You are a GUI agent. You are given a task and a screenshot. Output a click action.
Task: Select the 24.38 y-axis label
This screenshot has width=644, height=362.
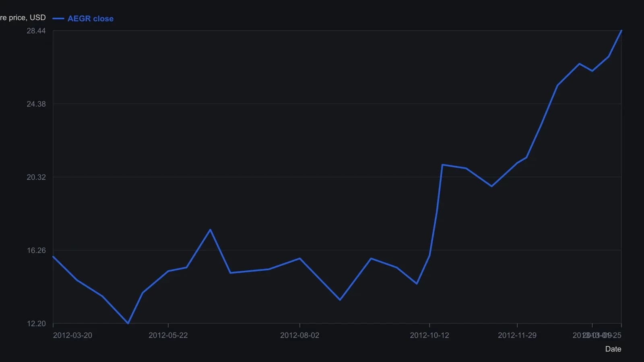[36, 104]
